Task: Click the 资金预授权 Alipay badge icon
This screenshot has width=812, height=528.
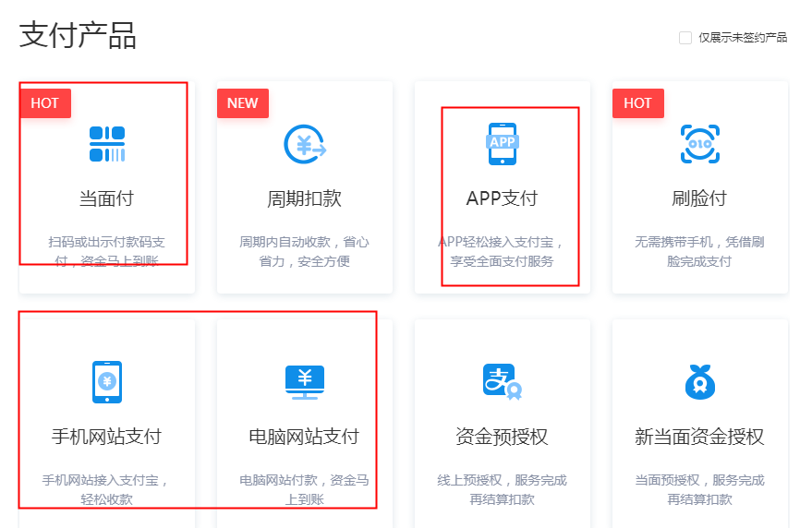Action: click(x=503, y=382)
